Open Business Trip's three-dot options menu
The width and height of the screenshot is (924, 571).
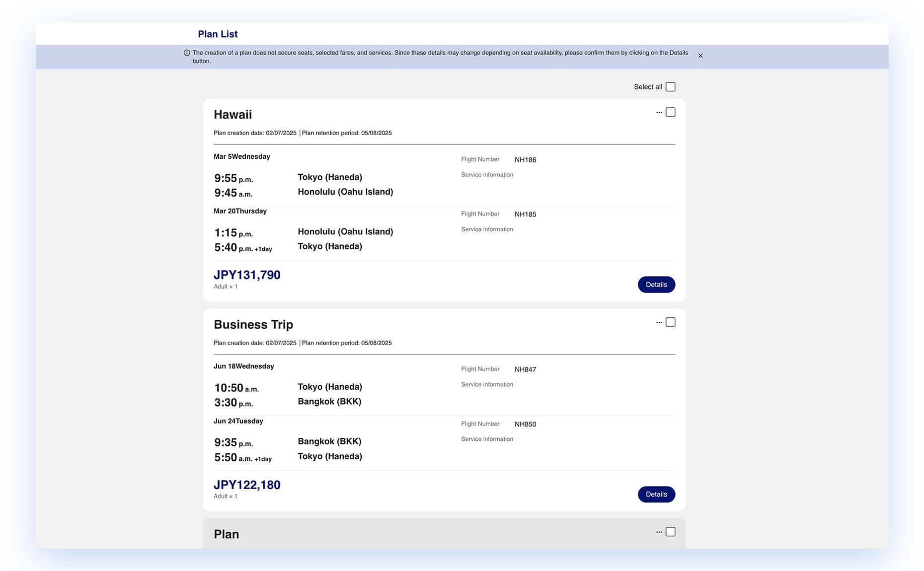[x=659, y=323]
